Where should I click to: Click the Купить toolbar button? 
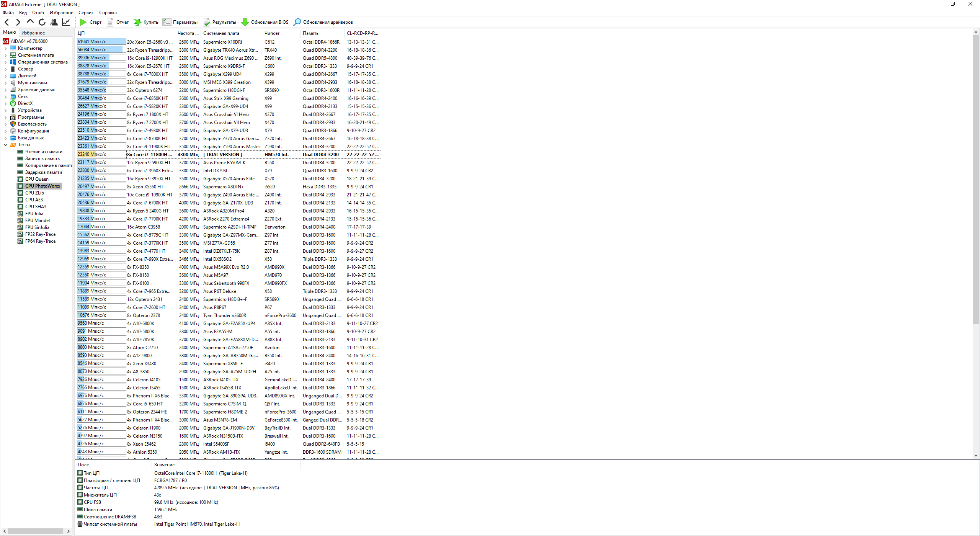click(146, 22)
